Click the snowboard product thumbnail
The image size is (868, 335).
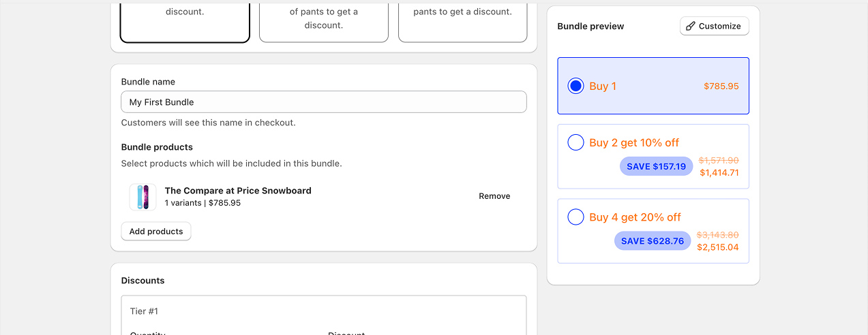pos(143,197)
